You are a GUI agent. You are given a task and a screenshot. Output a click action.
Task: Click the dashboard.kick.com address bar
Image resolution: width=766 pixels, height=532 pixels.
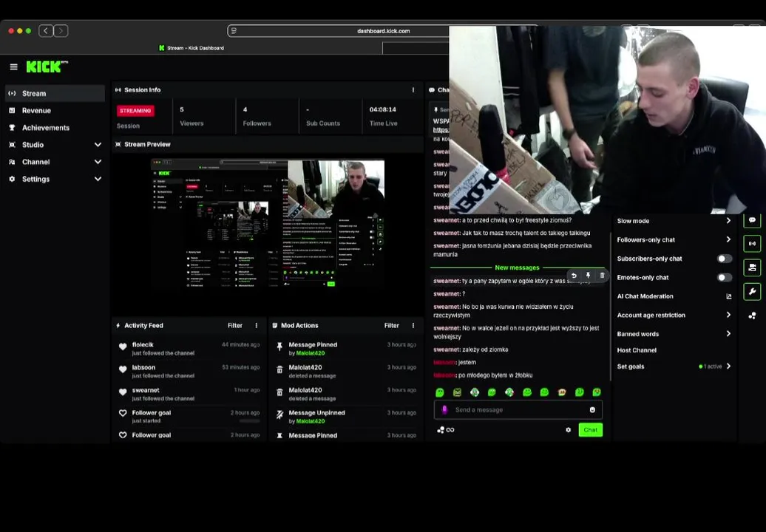[x=384, y=31]
